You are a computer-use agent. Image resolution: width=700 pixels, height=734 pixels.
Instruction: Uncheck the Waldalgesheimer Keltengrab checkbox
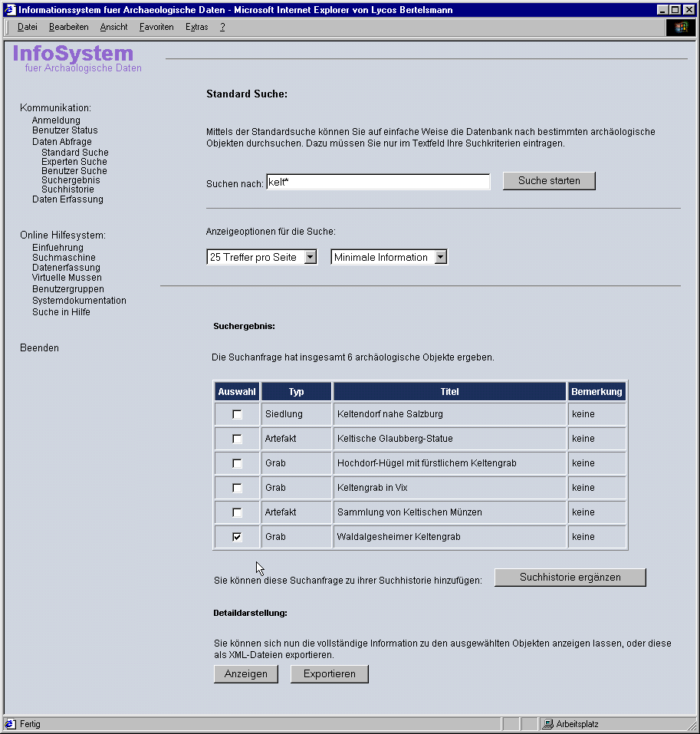click(x=237, y=537)
